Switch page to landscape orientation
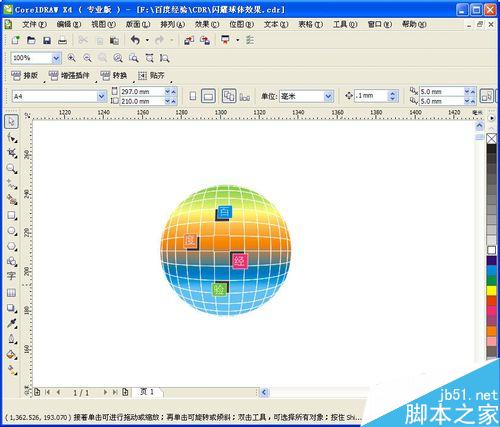Image resolution: width=500 pixels, height=427 pixels. tap(208, 96)
